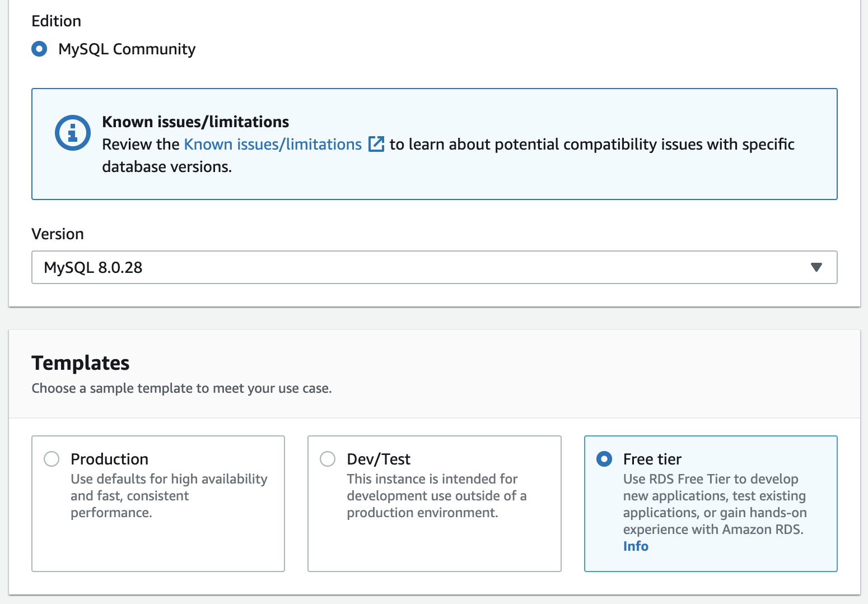
Task: Click the Templates section heading
Action: click(80, 363)
